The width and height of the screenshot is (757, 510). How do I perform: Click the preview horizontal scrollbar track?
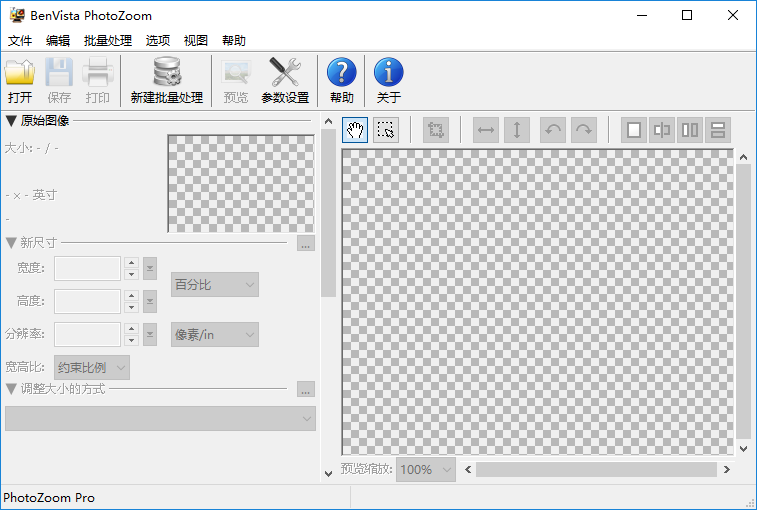tap(596, 469)
